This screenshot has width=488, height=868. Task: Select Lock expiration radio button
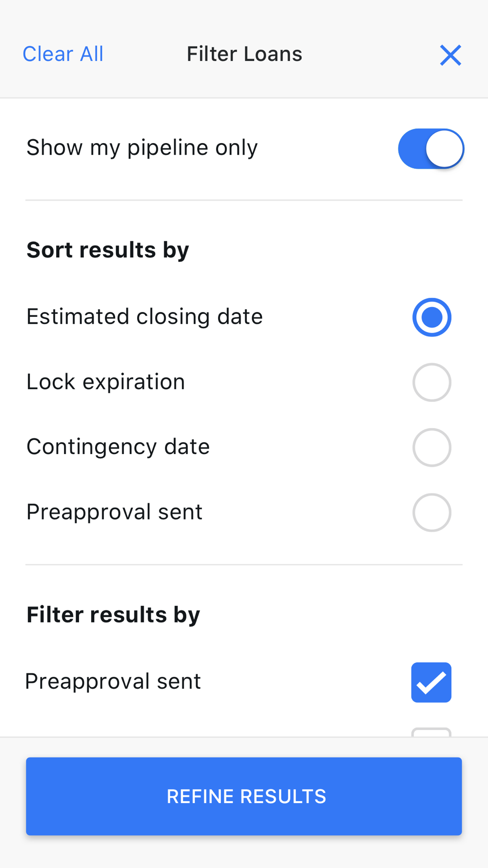tap(431, 382)
